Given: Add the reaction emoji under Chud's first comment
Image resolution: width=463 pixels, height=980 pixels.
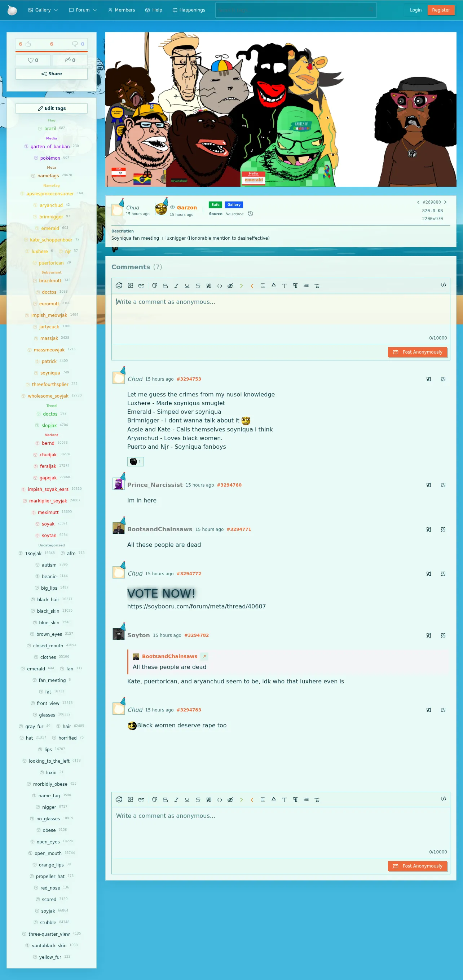Looking at the screenshot, I should 136,462.
